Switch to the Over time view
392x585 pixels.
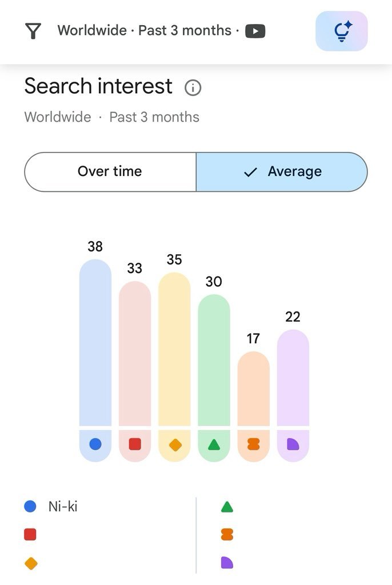point(110,171)
